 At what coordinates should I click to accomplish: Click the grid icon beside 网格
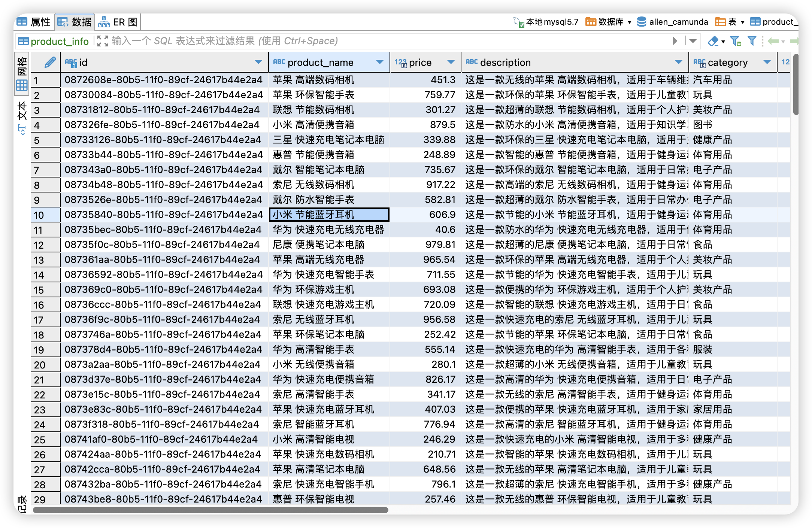click(x=22, y=85)
